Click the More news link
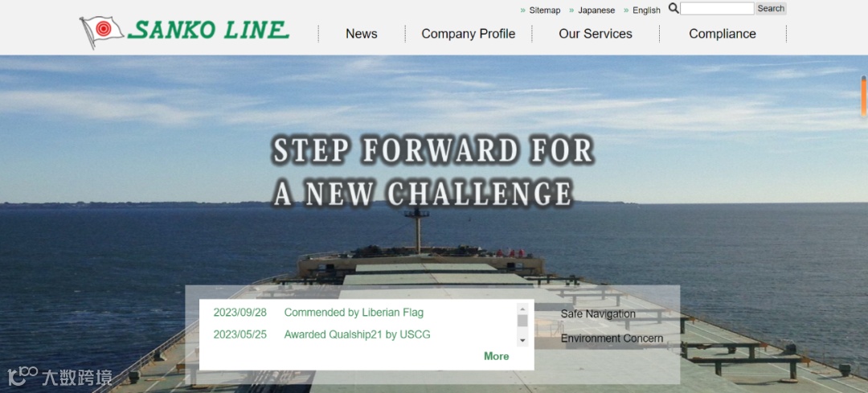This screenshot has height=393, width=868. point(497,356)
